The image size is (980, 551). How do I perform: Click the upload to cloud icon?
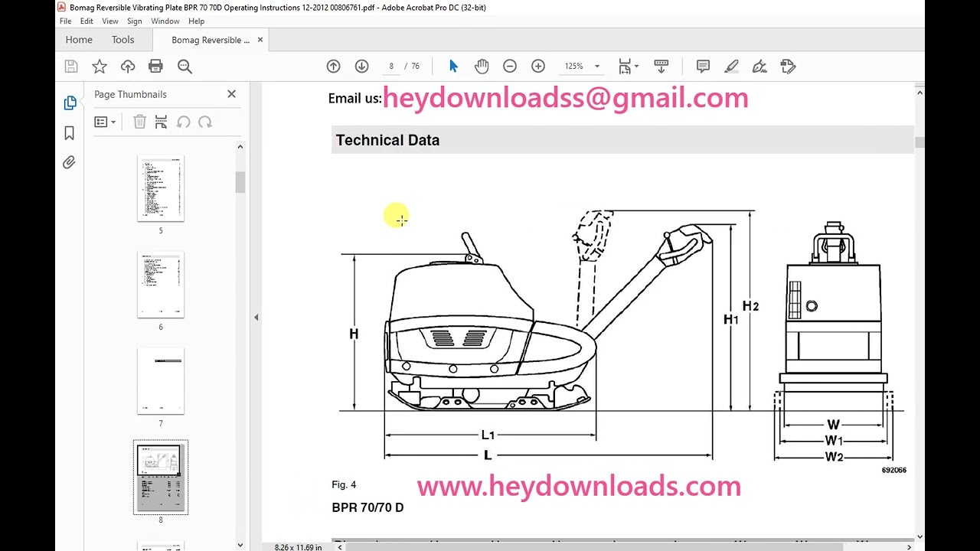coord(128,67)
